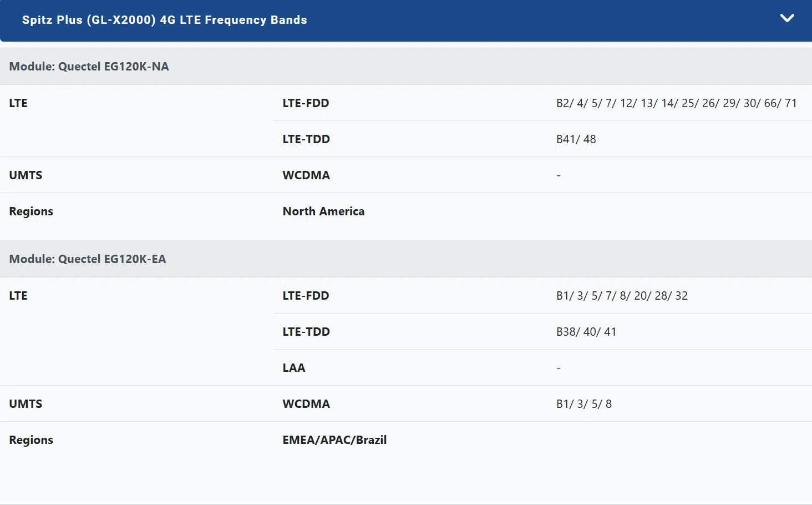The width and height of the screenshot is (812, 505).
Task: Click the LAA row label
Action: (294, 368)
